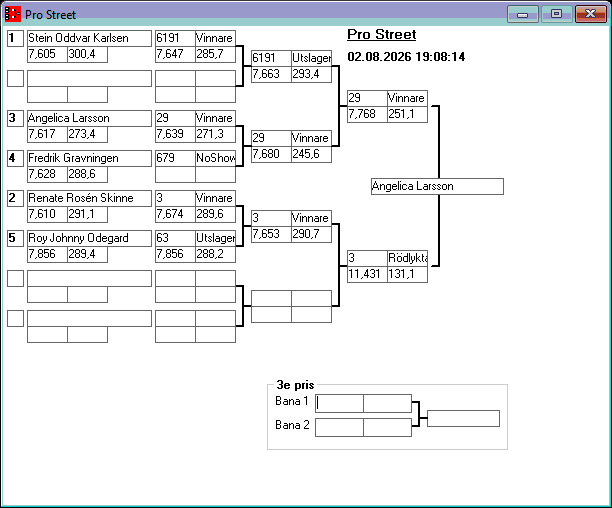Click seed number 2 box
Image resolution: width=612 pixels, height=508 pixels.
tap(16, 198)
